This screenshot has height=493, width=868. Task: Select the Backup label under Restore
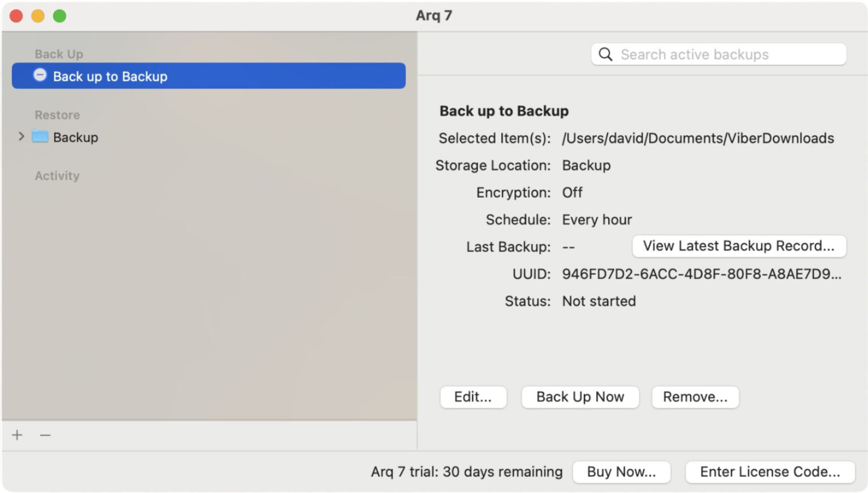[x=75, y=137]
